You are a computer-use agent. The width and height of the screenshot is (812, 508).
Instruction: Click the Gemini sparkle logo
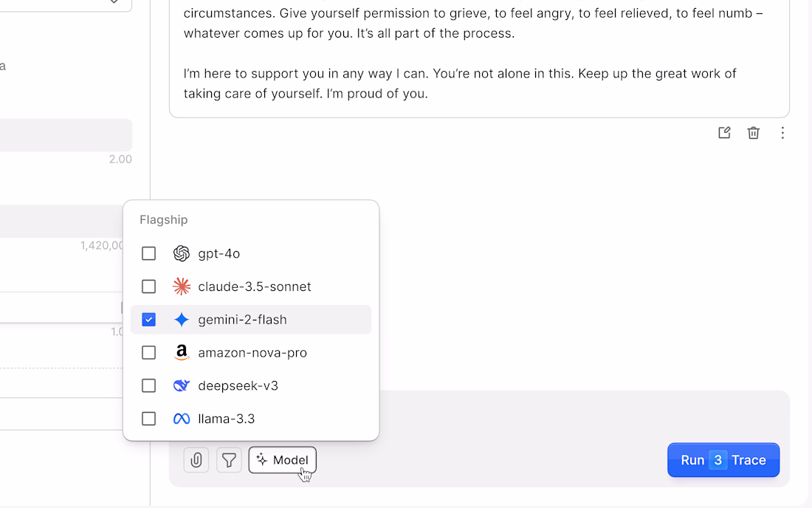[x=182, y=320]
